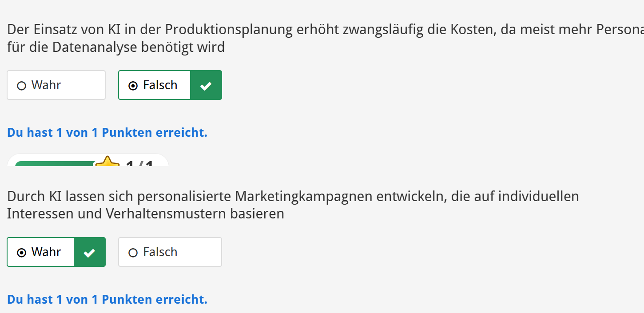This screenshot has width=644, height=313.
Task: Click the "1/1" score label beside the star
Action: 139,164
